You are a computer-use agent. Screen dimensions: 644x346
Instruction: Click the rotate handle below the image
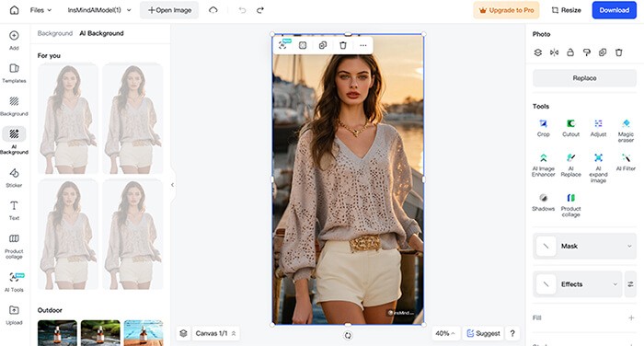[x=348, y=335]
